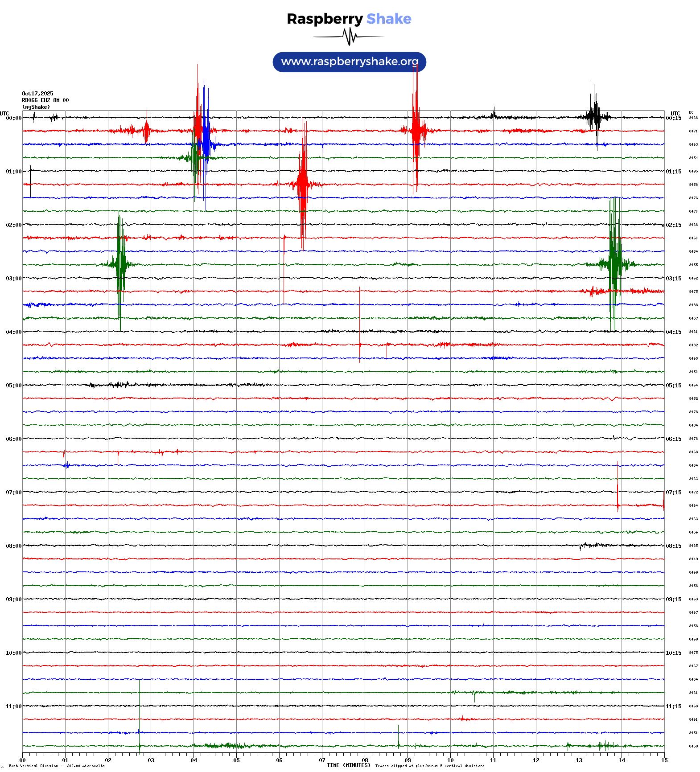The width and height of the screenshot is (700, 772).
Task: Click the 02:15 label on right side
Action: [673, 225]
